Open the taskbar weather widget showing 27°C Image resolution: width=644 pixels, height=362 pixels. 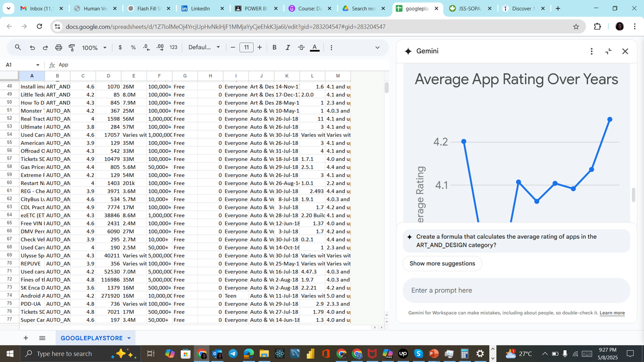tap(519, 353)
